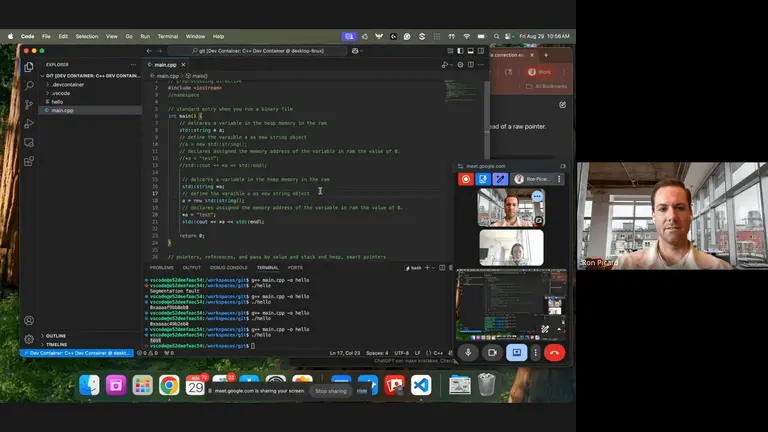Open Meet more options next to present

pyautogui.click(x=535, y=353)
